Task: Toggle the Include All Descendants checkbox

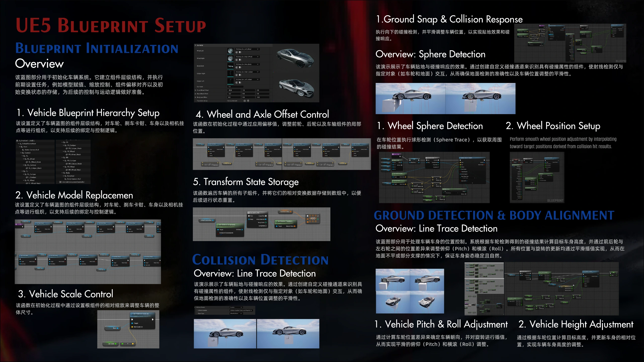Action: (221, 235)
